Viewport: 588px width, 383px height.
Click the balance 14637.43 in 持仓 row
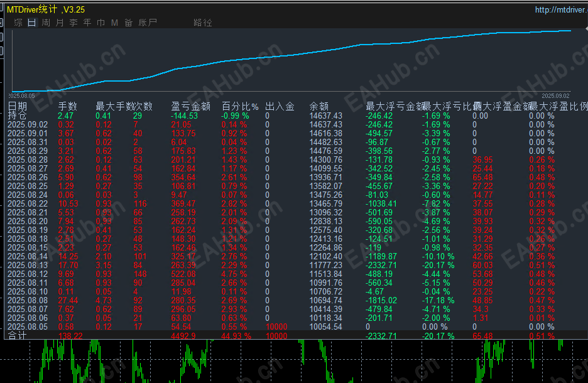tap(325, 116)
